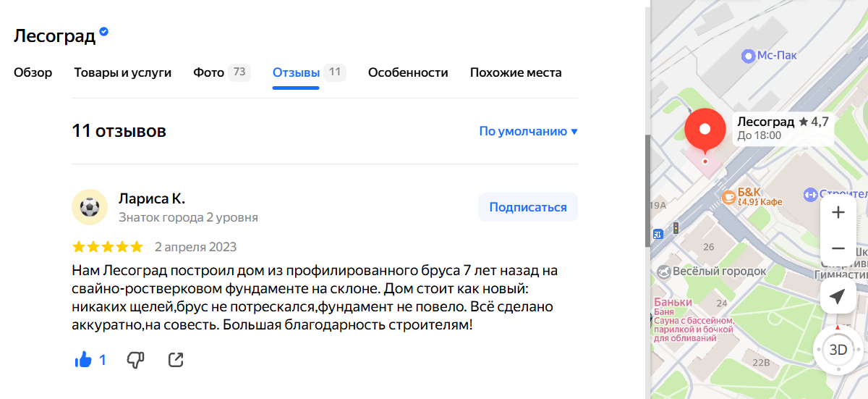Viewport: 868px width, 399px height.
Task: Click 'Знаток города 2 уровня' label
Action: pyautogui.click(x=188, y=217)
